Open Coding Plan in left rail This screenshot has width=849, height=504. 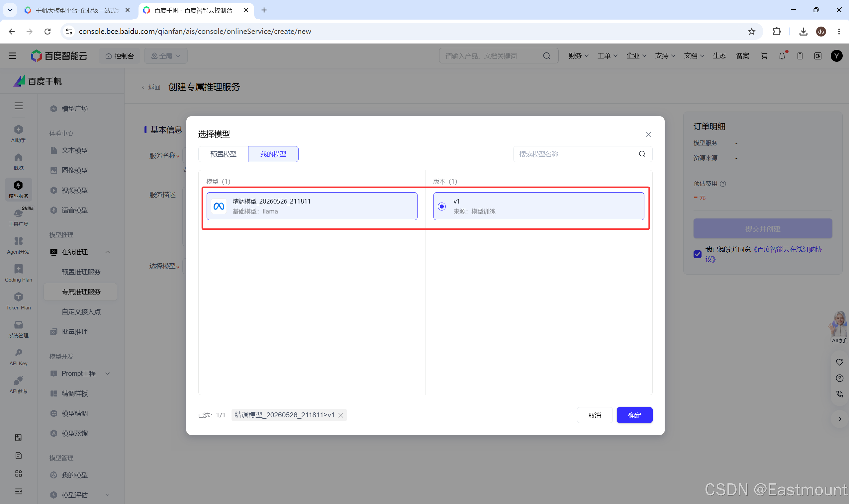(x=18, y=273)
